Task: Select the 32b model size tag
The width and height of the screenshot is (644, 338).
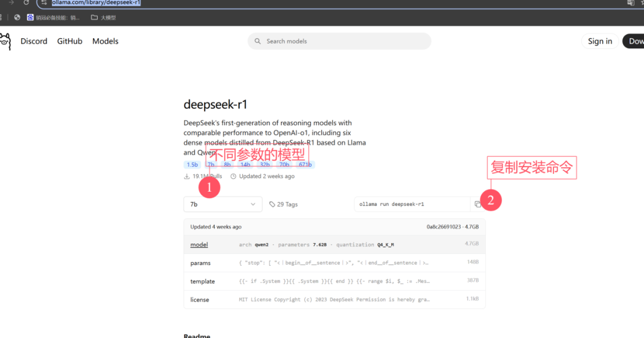Action: click(x=265, y=164)
